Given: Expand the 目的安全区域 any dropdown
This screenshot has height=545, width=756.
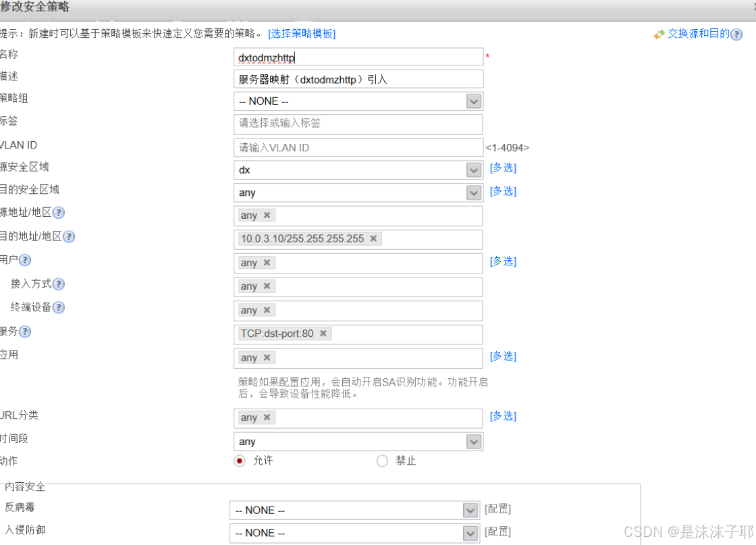Looking at the screenshot, I should [474, 193].
